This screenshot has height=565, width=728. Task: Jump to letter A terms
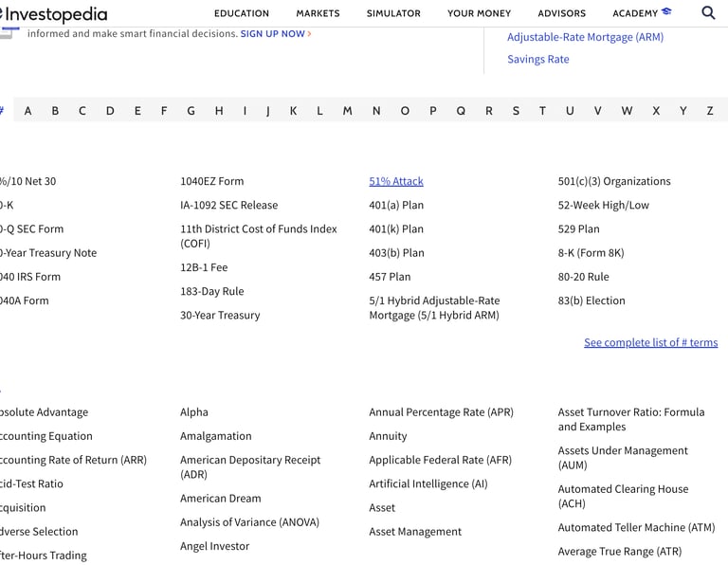click(x=27, y=111)
